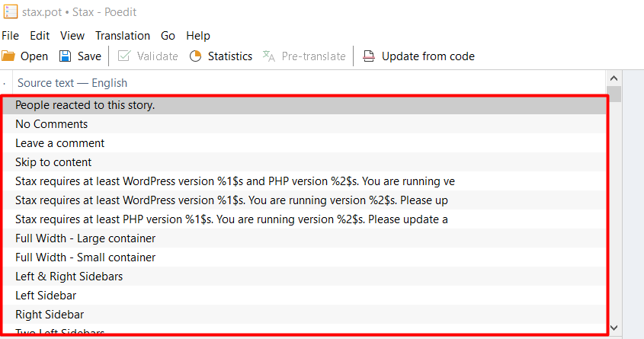Click the Update from code label

point(428,56)
